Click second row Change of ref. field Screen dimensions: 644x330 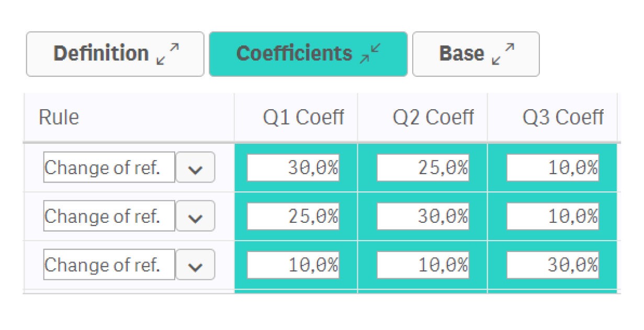coord(109,216)
